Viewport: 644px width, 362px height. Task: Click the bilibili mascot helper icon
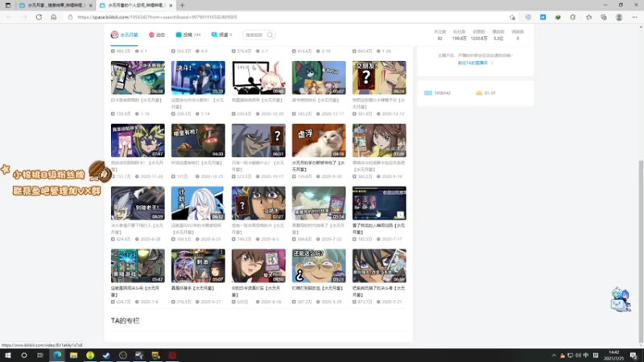coord(621,299)
